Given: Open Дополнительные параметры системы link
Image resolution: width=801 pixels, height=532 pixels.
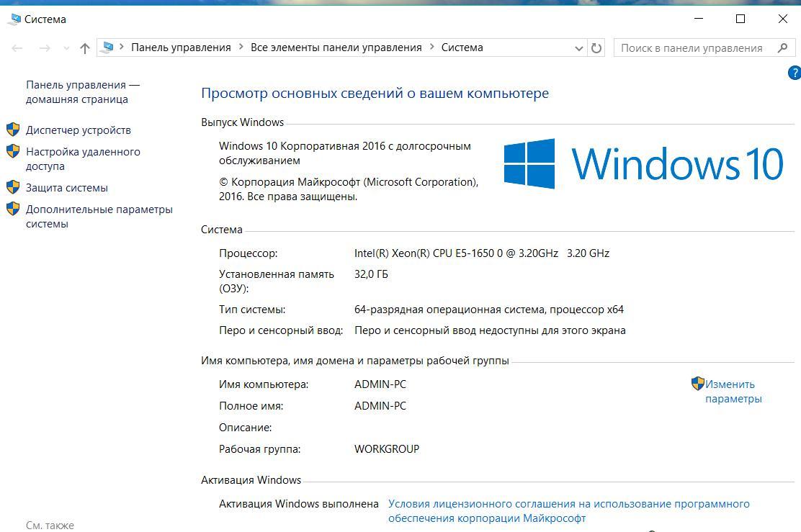Looking at the screenshot, I should click(99, 217).
